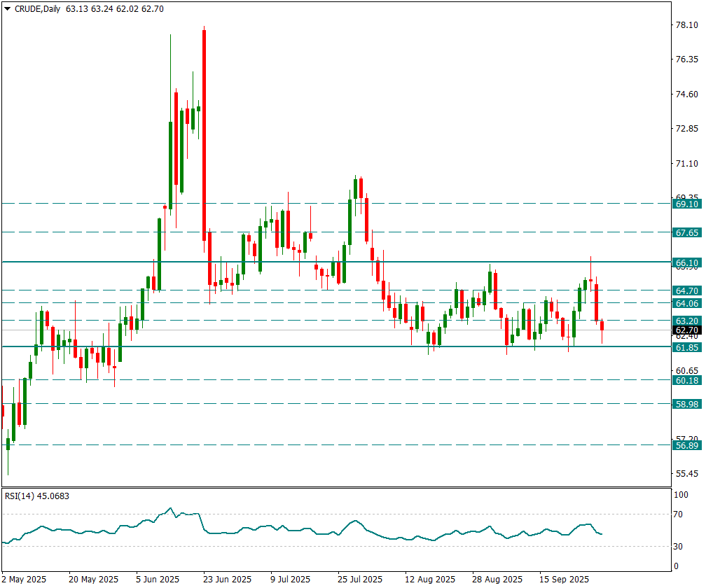Click the 25 Jul 2025 date label
706x588 pixels.
pyautogui.click(x=359, y=580)
